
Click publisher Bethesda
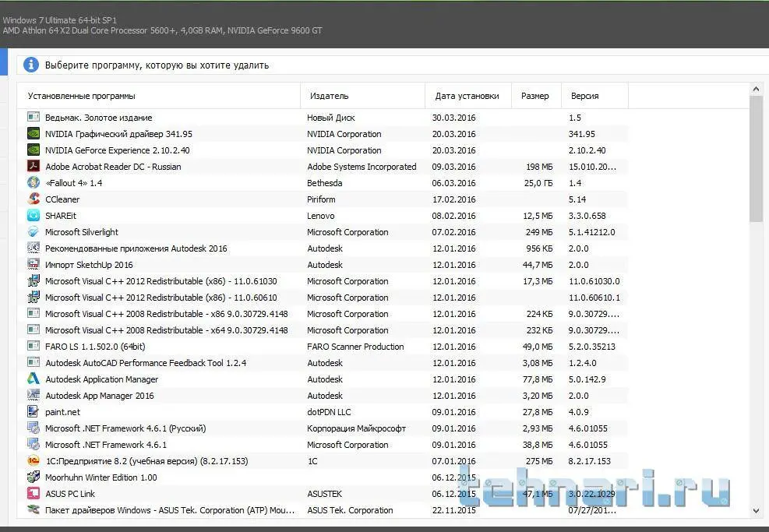325,183
